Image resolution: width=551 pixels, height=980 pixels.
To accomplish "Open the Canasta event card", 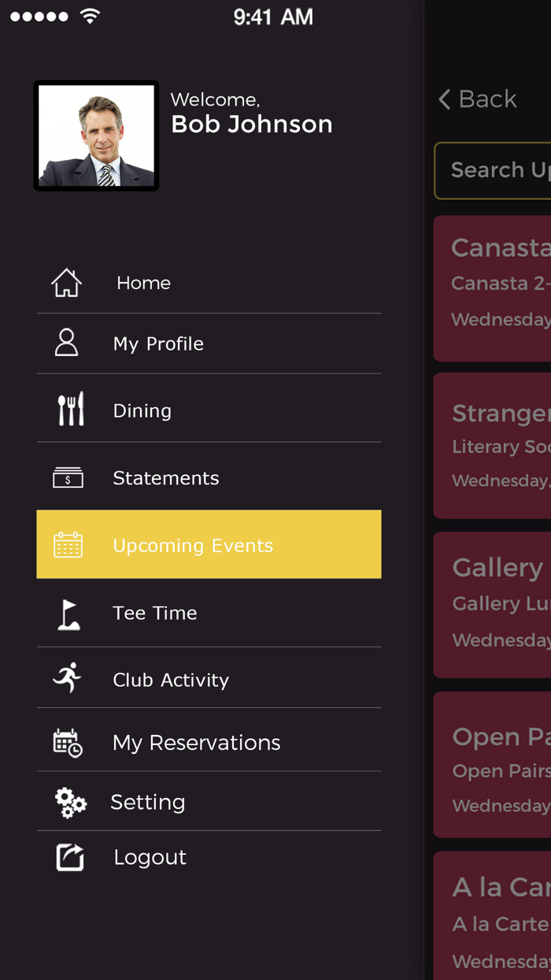I will tap(494, 288).
